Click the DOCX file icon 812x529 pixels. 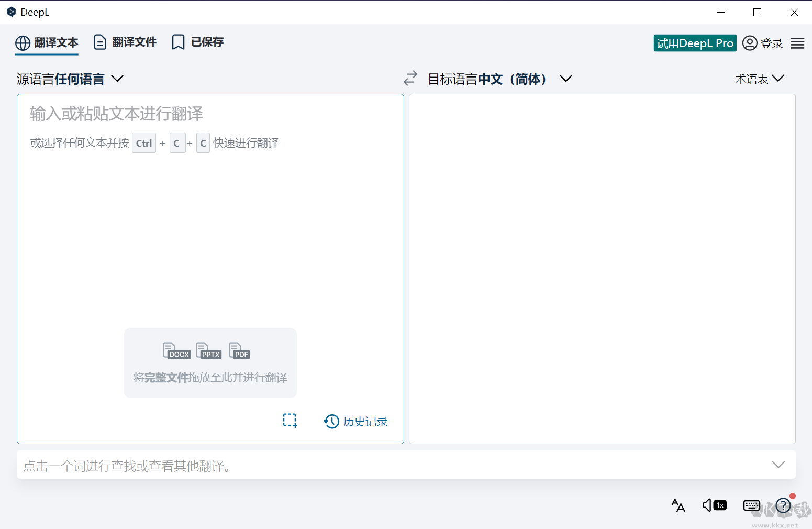176,350
